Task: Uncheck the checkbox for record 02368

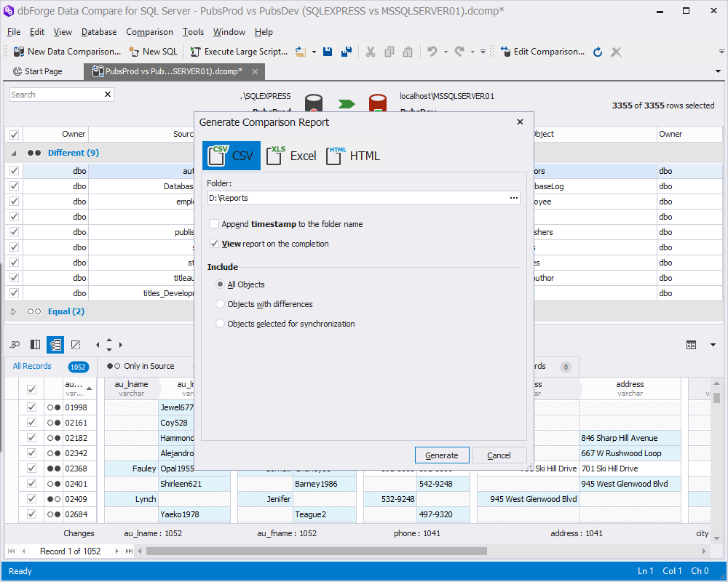Action: point(31,469)
